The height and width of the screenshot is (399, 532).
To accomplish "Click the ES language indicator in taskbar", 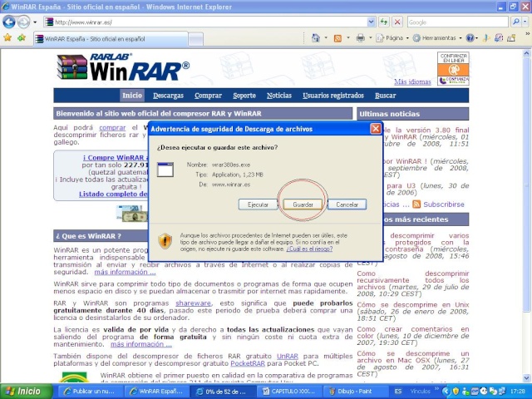I will coord(397,392).
